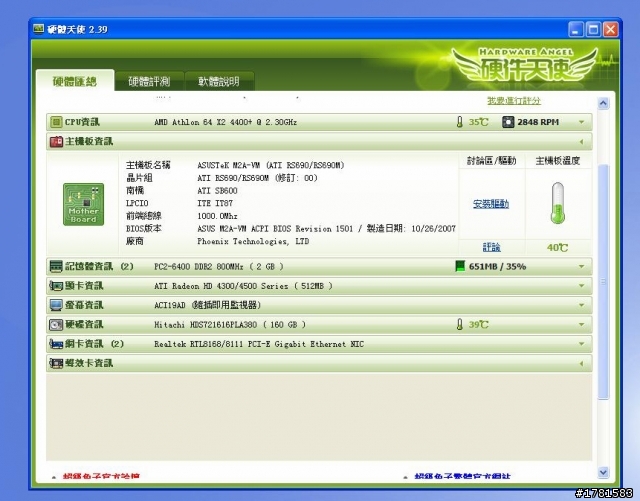Expand the monitor info row arrow
The height and width of the screenshot is (501, 640).
581,305
